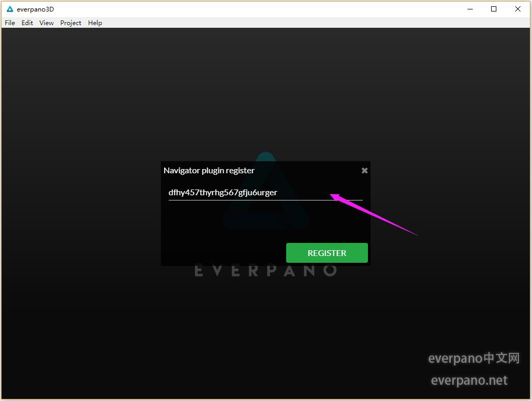
Task: Click the everpano中文网 watermark text
Action: point(474,359)
